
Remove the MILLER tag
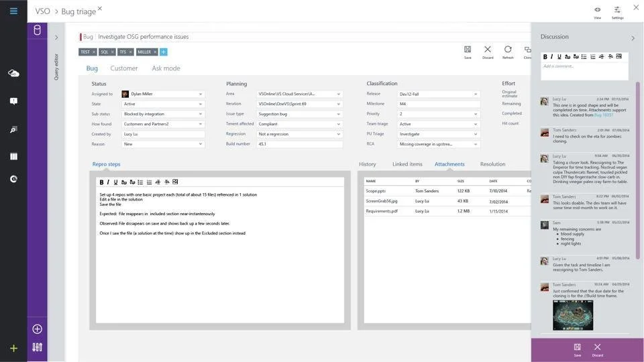tap(155, 52)
